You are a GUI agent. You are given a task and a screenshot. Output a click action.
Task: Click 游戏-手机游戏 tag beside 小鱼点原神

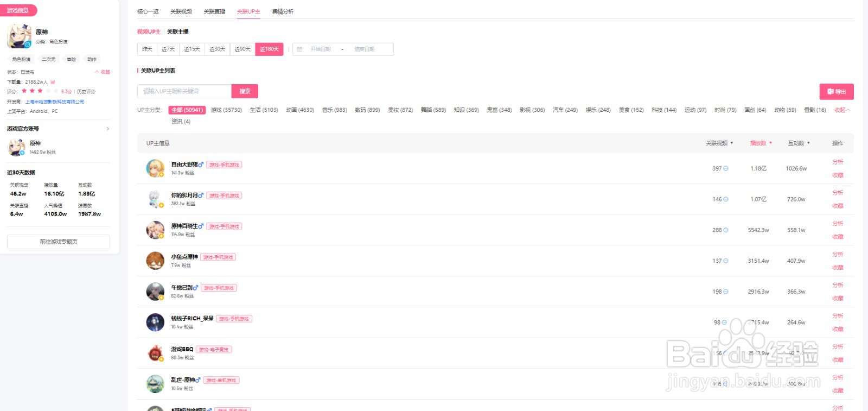(218, 257)
